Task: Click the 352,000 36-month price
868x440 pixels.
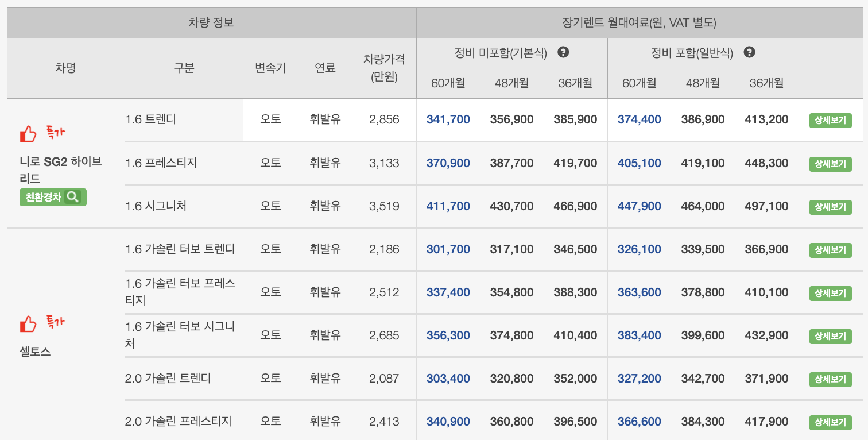Action: [x=575, y=379]
